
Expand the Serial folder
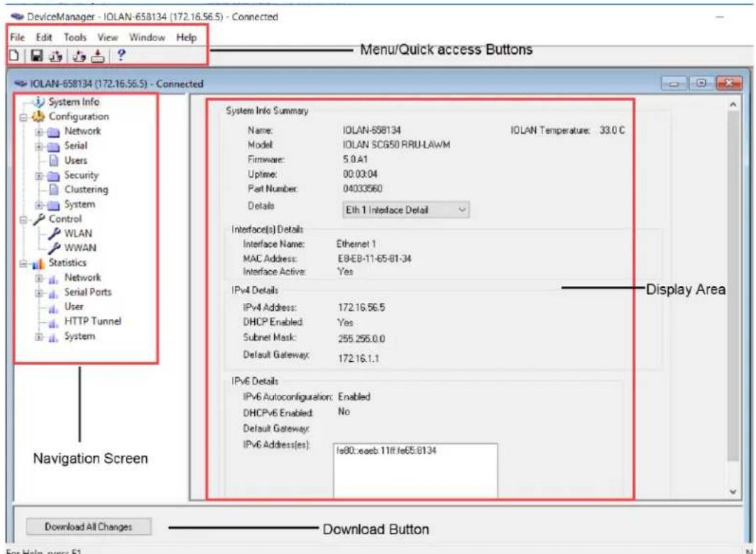(x=39, y=146)
